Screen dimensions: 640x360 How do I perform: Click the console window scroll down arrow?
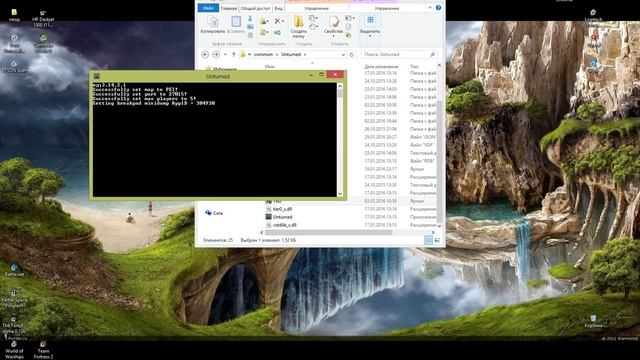340,194
